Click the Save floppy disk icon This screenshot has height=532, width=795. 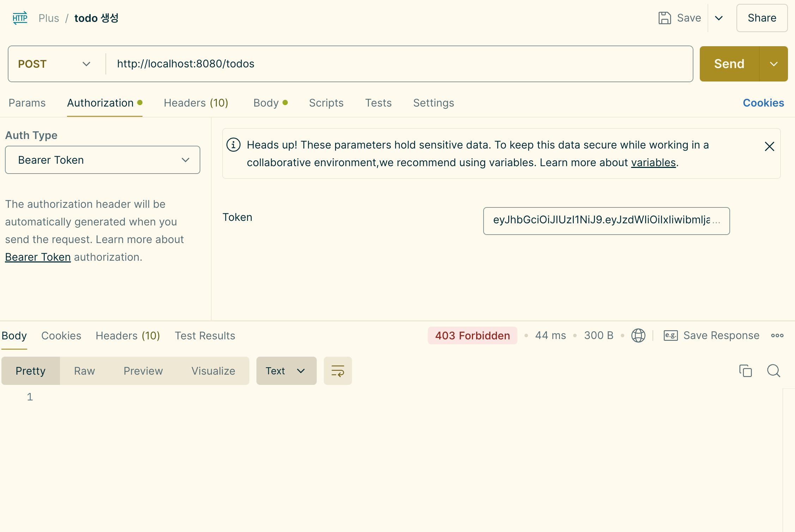click(x=664, y=18)
